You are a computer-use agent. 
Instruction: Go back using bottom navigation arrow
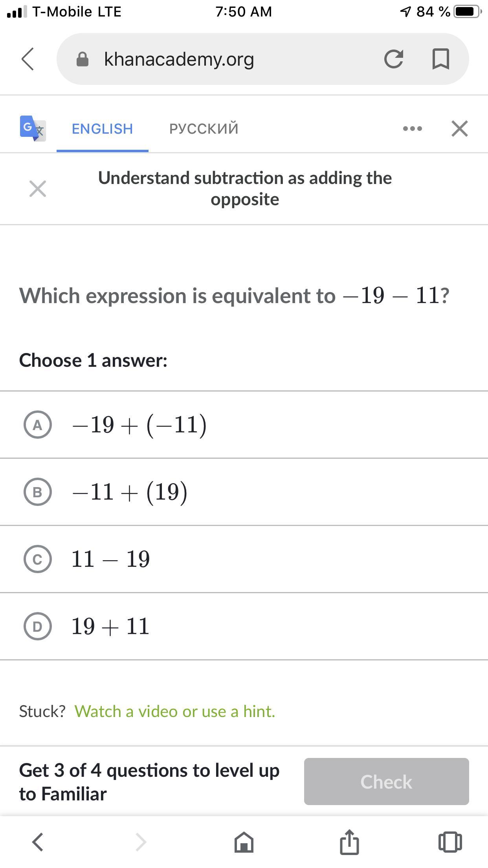(x=38, y=842)
